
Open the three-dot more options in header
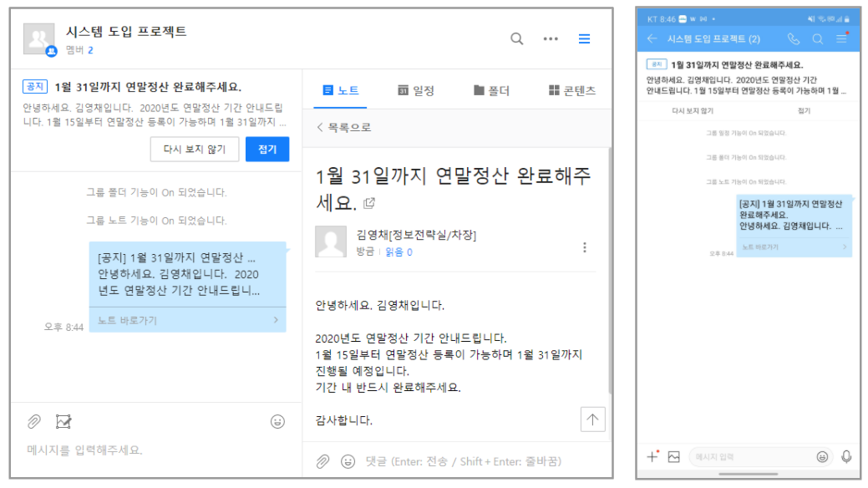[x=551, y=38]
